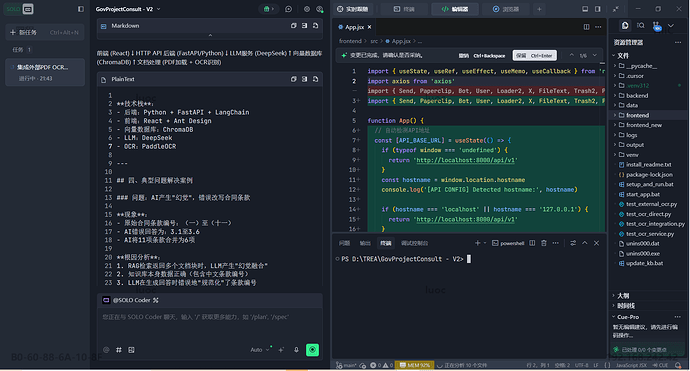Open the GovProjectConsult - V2 project dropdown

point(128,9)
